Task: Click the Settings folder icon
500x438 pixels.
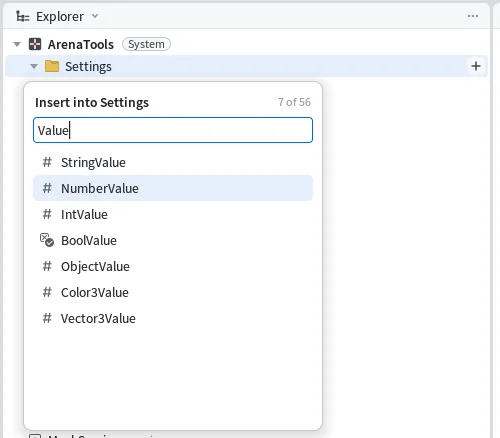Action: click(52, 66)
